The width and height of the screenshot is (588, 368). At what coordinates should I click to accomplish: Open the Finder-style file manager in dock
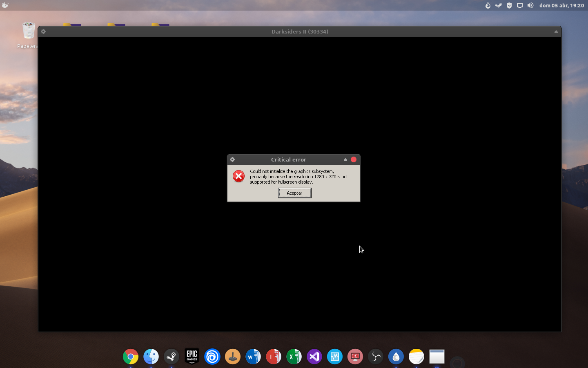151,357
